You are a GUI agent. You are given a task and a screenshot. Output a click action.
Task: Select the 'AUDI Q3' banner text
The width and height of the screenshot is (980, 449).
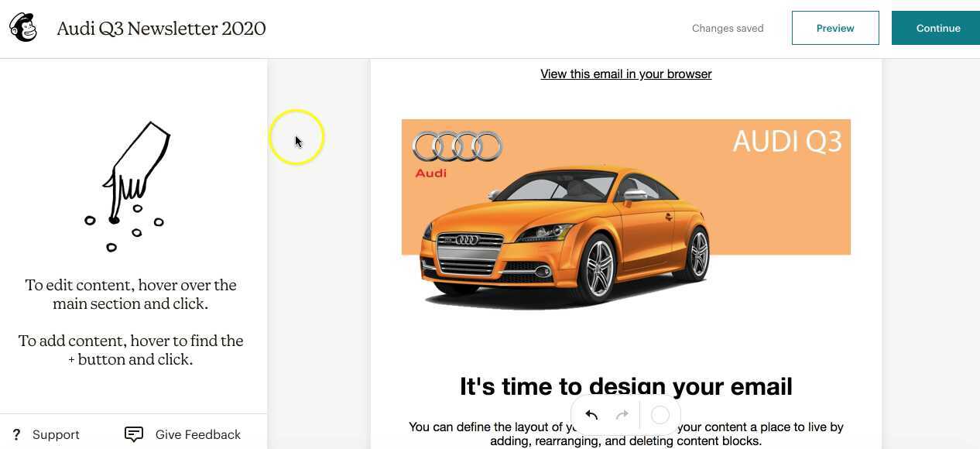[x=787, y=142]
